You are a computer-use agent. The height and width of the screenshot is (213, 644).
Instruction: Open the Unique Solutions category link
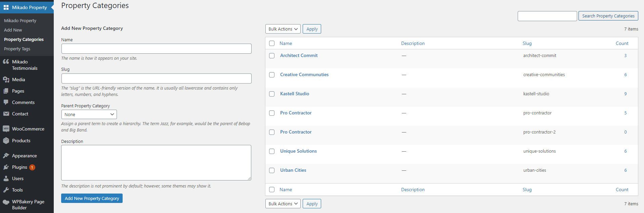coord(298,151)
